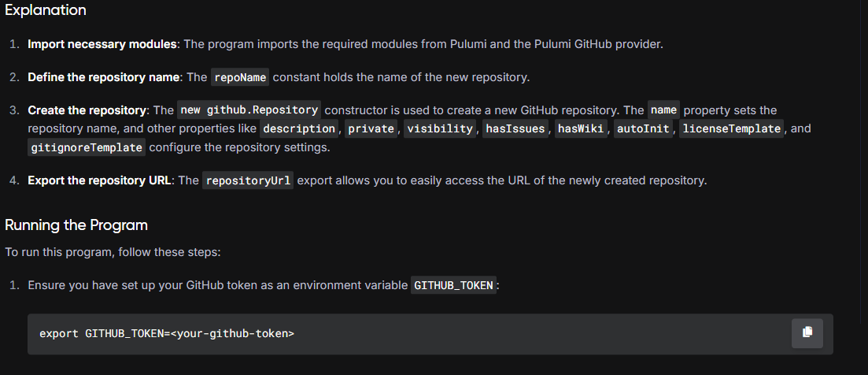Click the Explanation heading
The height and width of the screenshot is (375, 868).
pyautogui.click(x=46, y=10)
